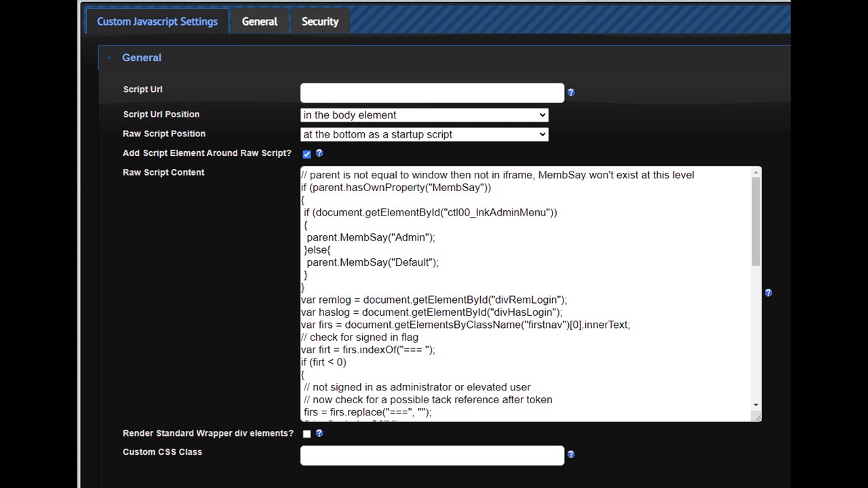868x488 pixels.
Task: Open help icon next to Custom CSS Class
Action: pyautogui.click(x=571, y=455)
